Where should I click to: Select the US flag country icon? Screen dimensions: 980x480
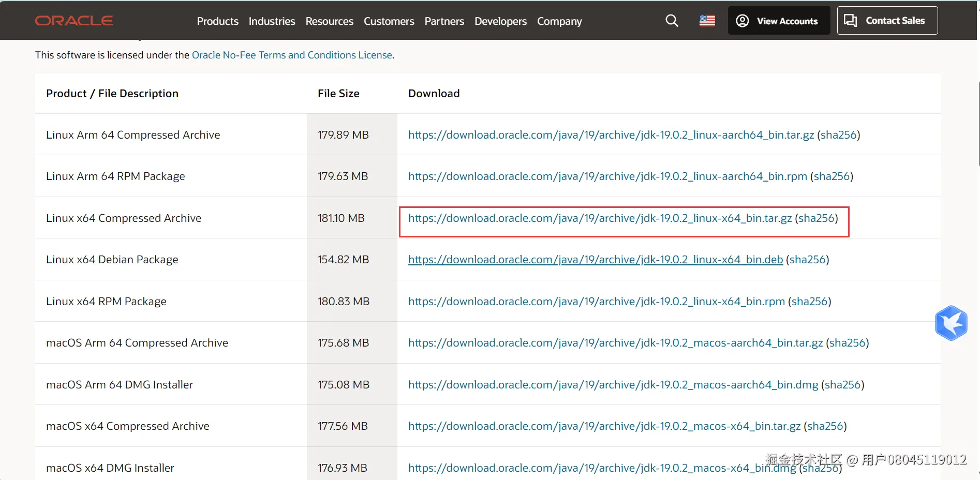click(x=707, y=21)
